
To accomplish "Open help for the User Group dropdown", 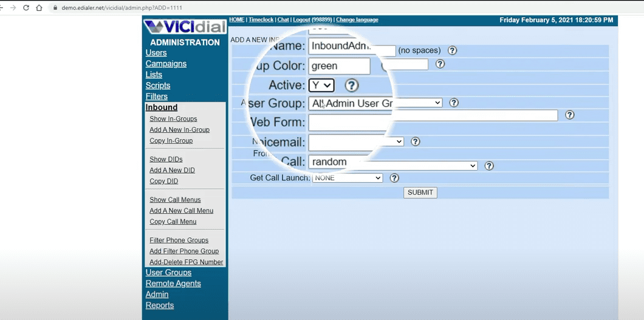I will click(454, 103).
